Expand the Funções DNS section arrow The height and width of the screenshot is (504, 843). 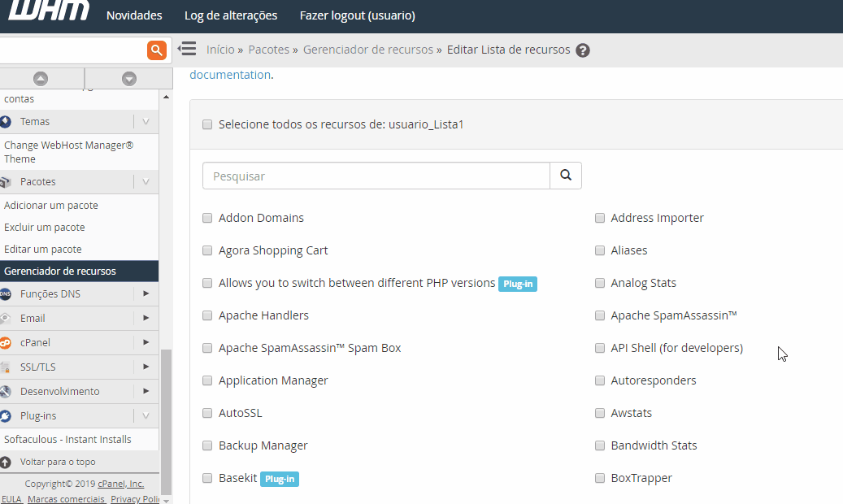coord(146,293)
